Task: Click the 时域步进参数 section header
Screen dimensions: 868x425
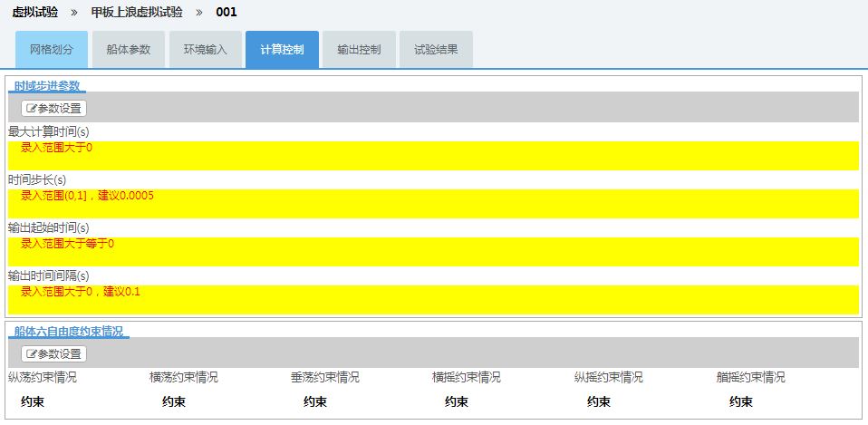Action: click(47, 85)
